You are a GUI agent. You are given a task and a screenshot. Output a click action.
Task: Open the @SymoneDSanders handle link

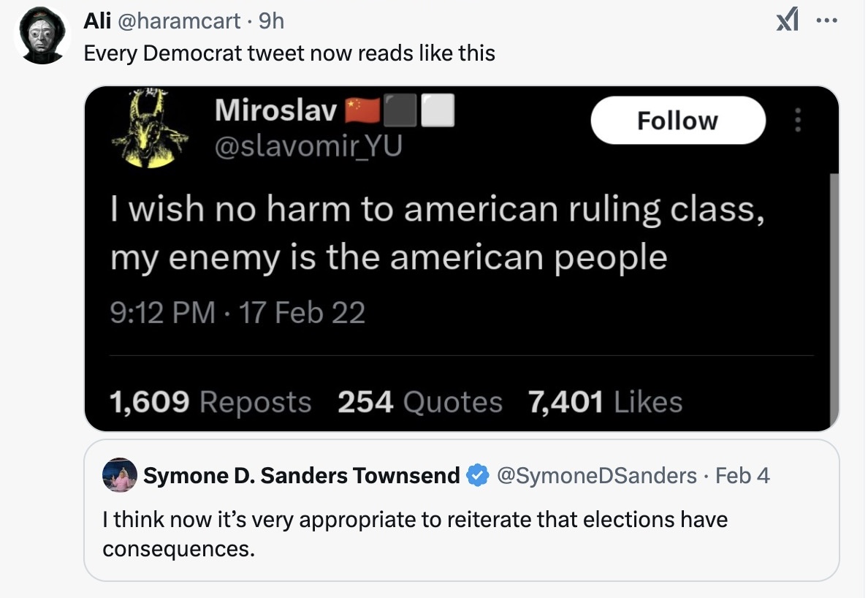(x=597, y=476)
